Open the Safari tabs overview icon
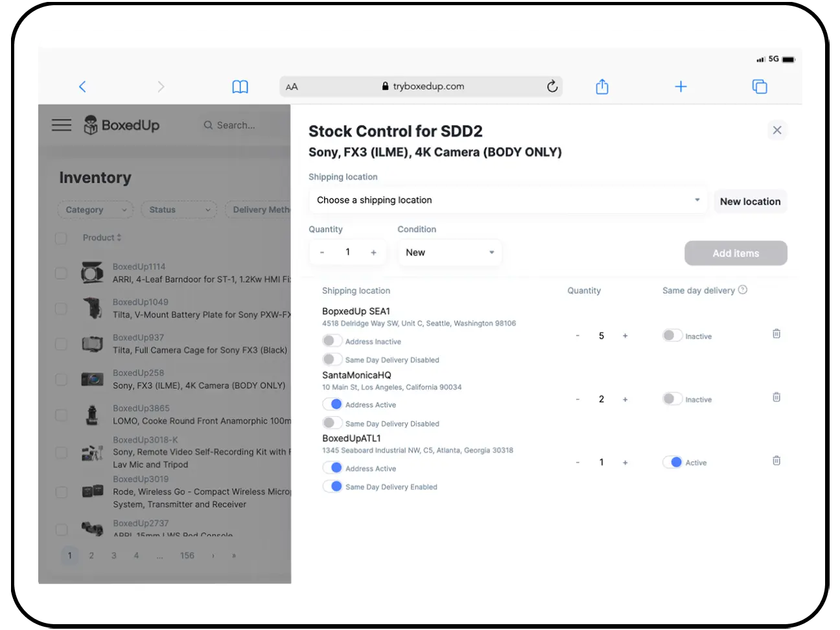Viewport: 840px width, 630px height. tap(759, 87)
